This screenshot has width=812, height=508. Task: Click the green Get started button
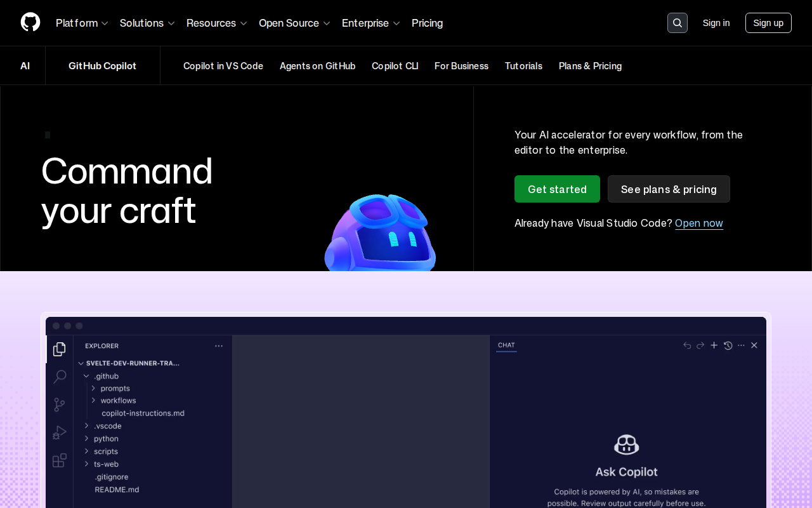[557, 189]
